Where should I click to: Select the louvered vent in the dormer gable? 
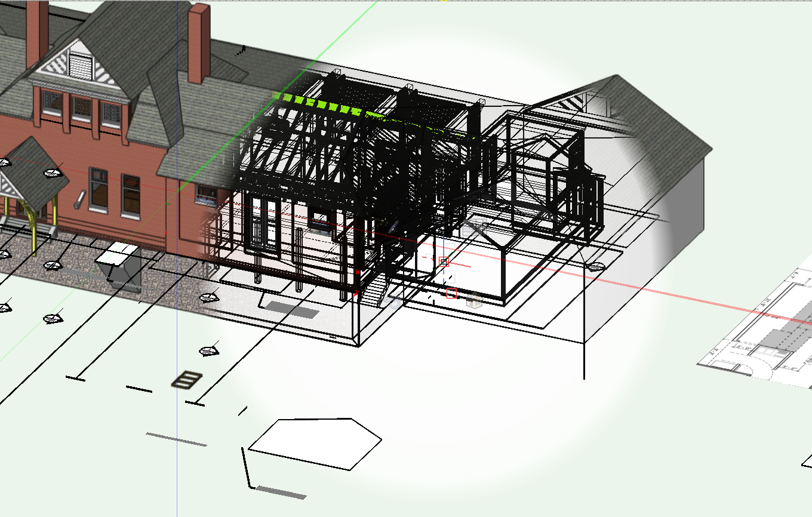(x=78, y=63)
